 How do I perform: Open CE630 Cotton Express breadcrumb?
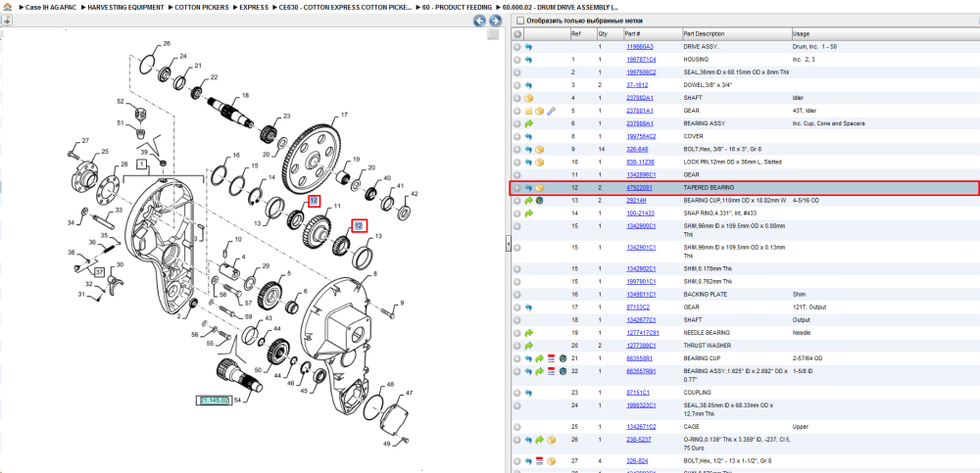[x=346, y=8]
